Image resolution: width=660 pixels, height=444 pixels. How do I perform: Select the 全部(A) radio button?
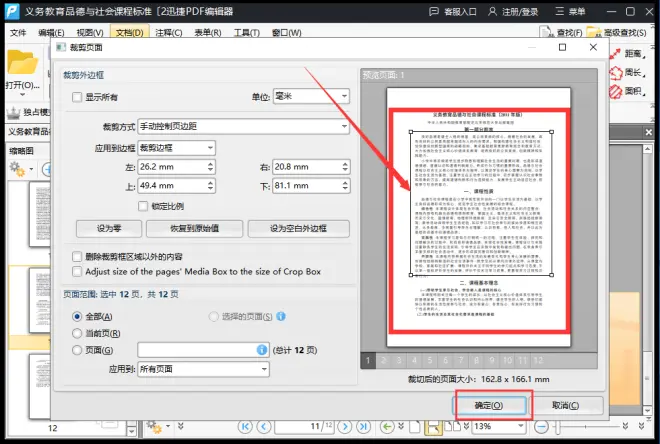(x=77, y=316)
